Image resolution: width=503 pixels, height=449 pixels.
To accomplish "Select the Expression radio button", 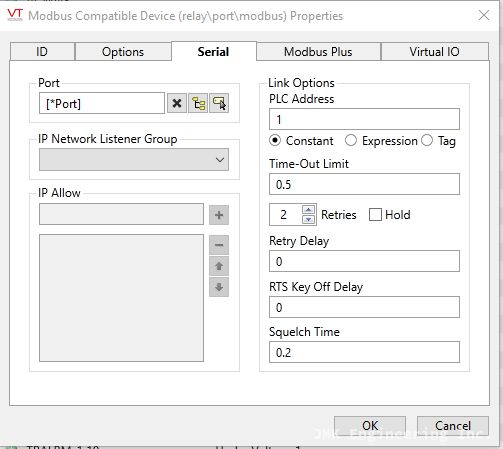I will pos(351,140).
